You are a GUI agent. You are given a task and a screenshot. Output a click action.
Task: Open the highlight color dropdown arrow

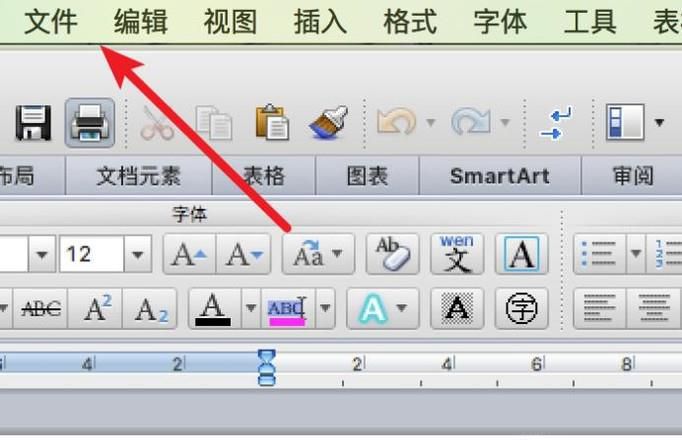click(x=325, y=309)
